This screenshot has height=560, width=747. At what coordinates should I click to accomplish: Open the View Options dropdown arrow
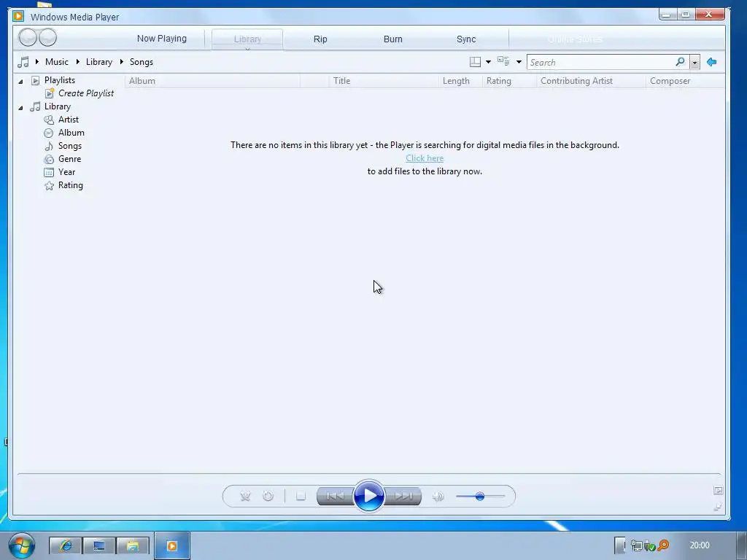tap(519, 62)
